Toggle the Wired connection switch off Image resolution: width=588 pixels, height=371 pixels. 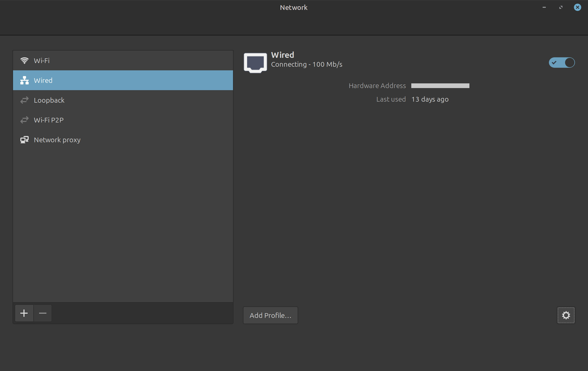pos(562,63)
